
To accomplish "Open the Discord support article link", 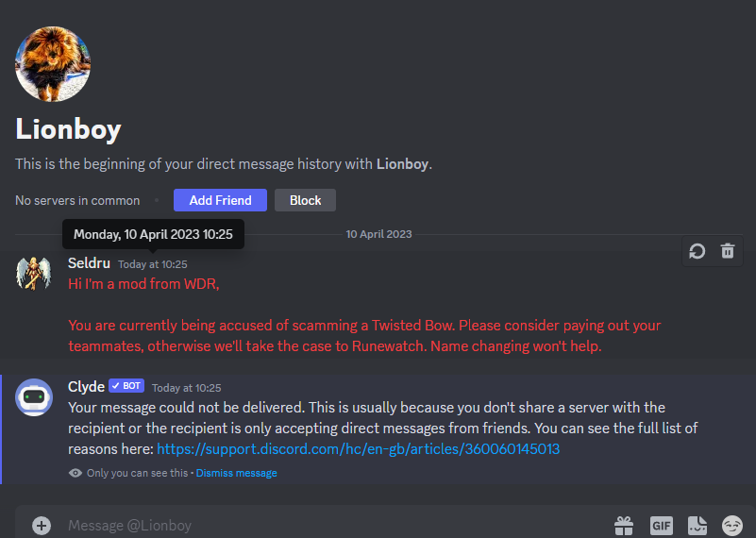I will (x=358, y=449).
